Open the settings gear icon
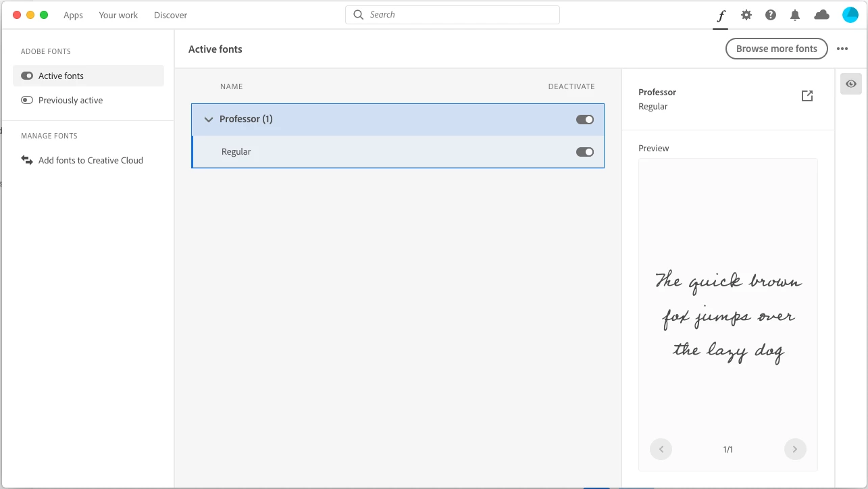The width and height of the screenshot is (868, 489). 746,15
